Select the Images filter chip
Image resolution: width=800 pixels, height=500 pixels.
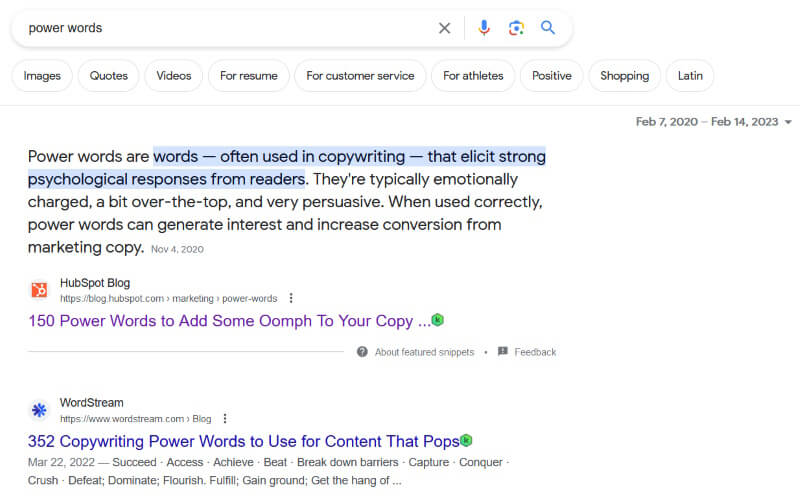click(42, 76)
